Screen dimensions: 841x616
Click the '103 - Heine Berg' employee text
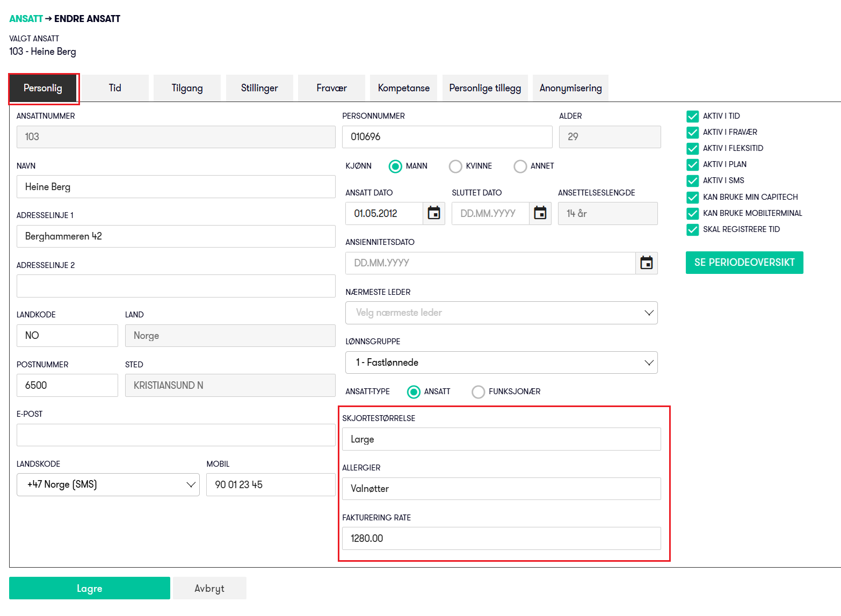click(42, 52)
